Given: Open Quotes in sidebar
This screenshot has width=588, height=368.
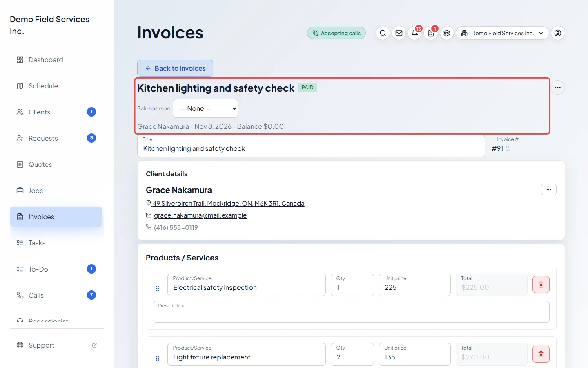Looking at the screenshot, I should tap(56, 164).
